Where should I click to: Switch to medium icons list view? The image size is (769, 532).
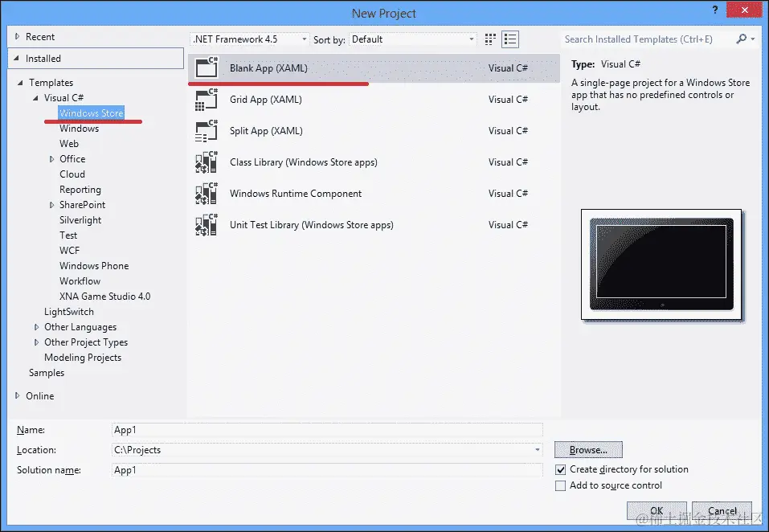(x=510, y=39)
